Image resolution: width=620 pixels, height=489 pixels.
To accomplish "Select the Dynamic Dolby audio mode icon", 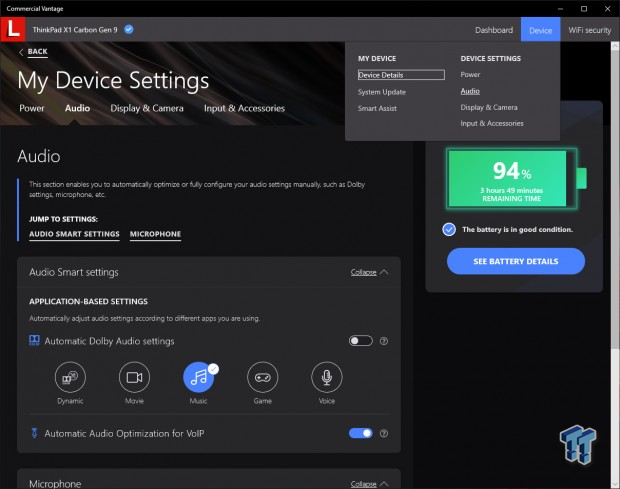I will (x=70, y=377).
